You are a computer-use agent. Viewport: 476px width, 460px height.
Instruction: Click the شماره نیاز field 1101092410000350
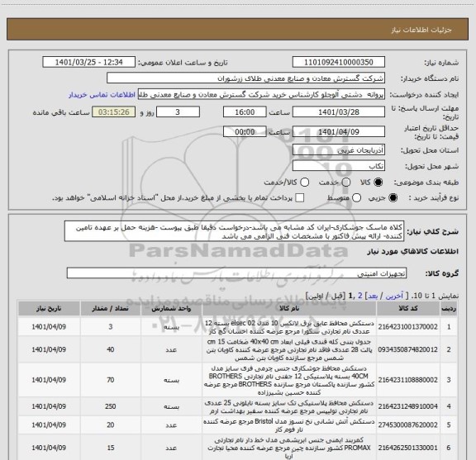click(x=339, y=62)
